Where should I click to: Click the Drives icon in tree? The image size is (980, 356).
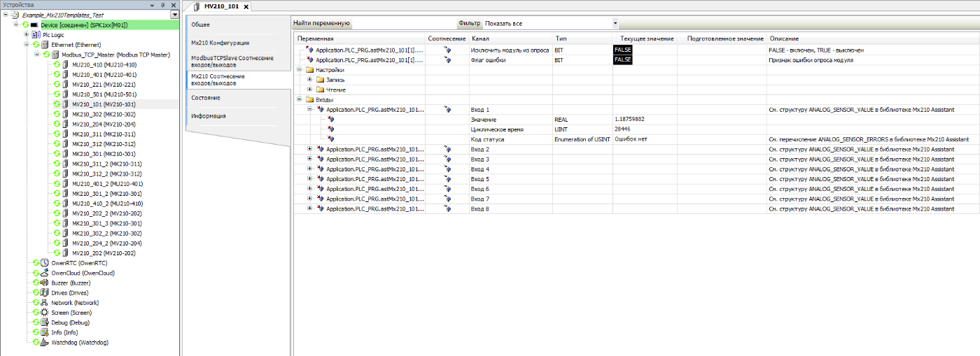45,293
